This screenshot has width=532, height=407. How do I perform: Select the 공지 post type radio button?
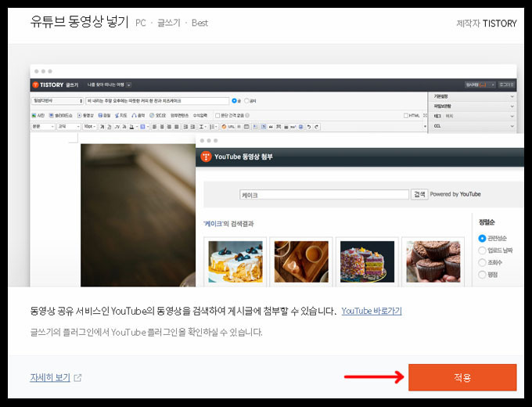[246, 101]
